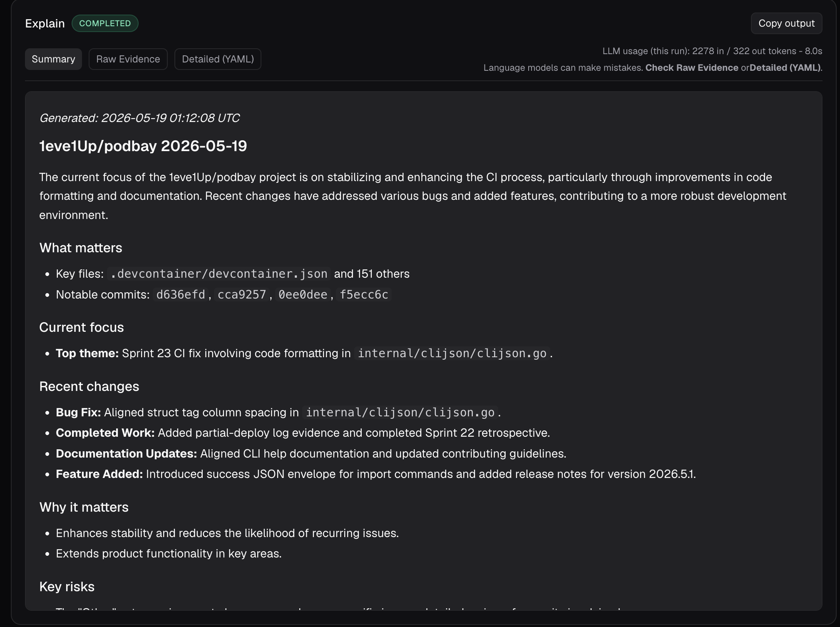Click the 'Completed Work:' bullet label
The image size is (840, 627).
tap(105, 433)
